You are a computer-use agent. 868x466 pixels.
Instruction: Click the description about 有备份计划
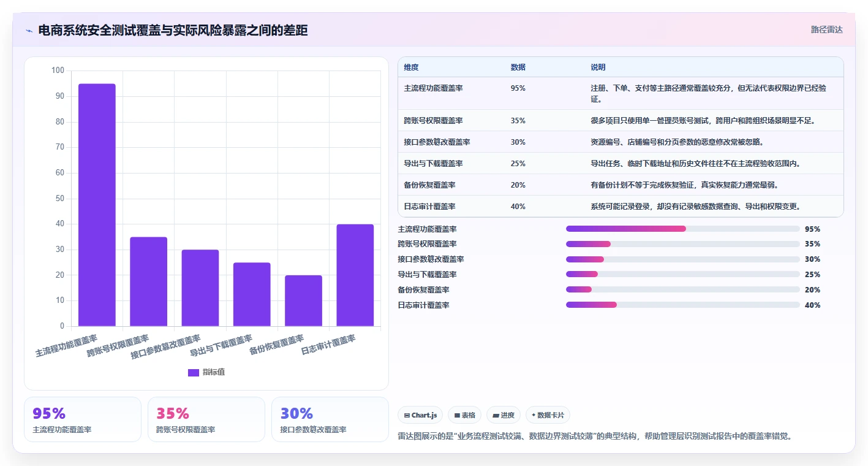[684, 185]
